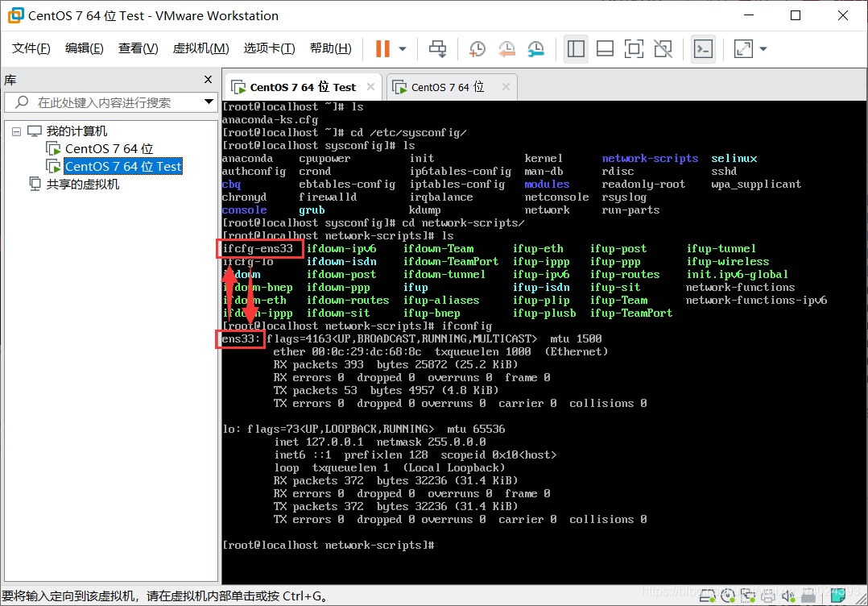Close the 库 library panel
The width and height of the screenshot is (868, 606).
(x=208, y=79)
